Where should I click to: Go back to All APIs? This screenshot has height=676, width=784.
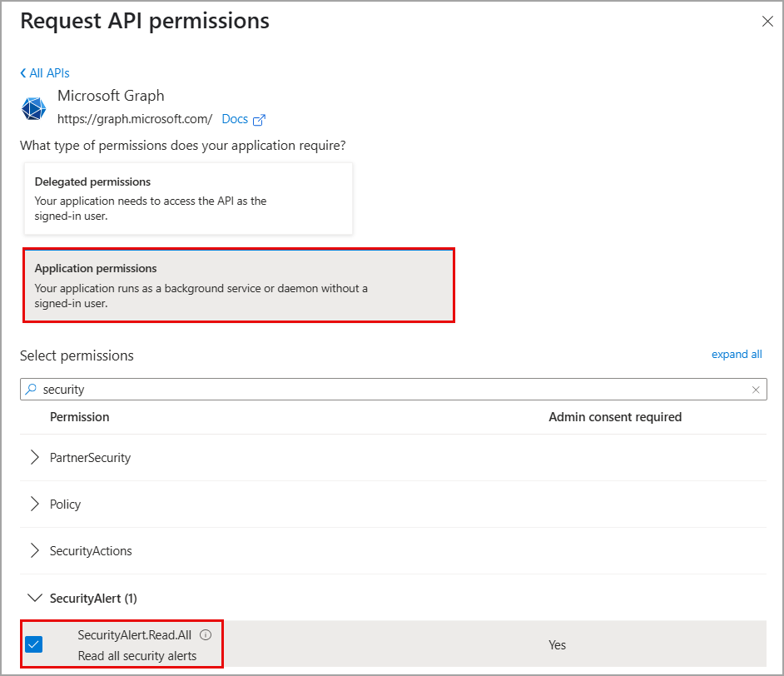pyautogui.click(x=50, y=73)
